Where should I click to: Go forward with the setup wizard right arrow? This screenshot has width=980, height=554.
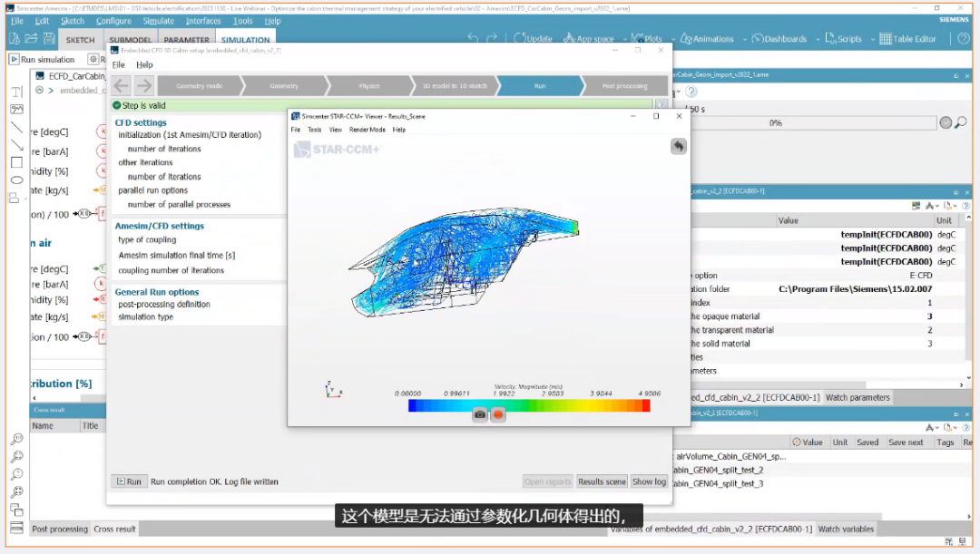143,85
